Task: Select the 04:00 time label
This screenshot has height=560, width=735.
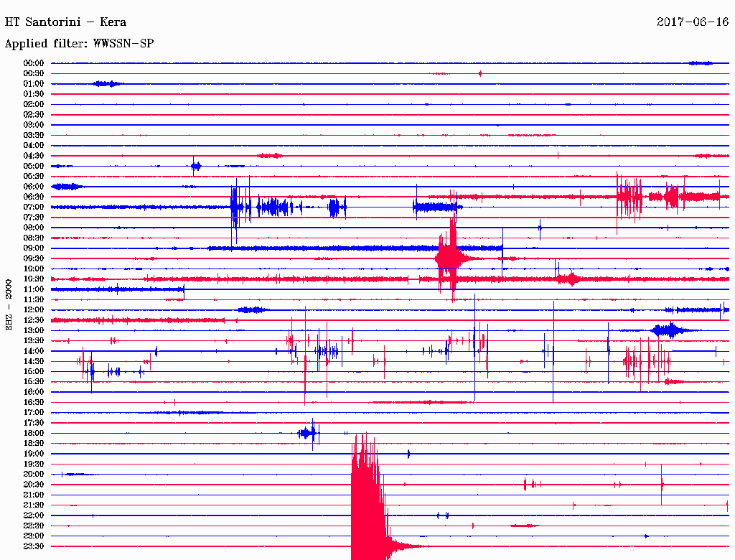Action: pos(34,146)
